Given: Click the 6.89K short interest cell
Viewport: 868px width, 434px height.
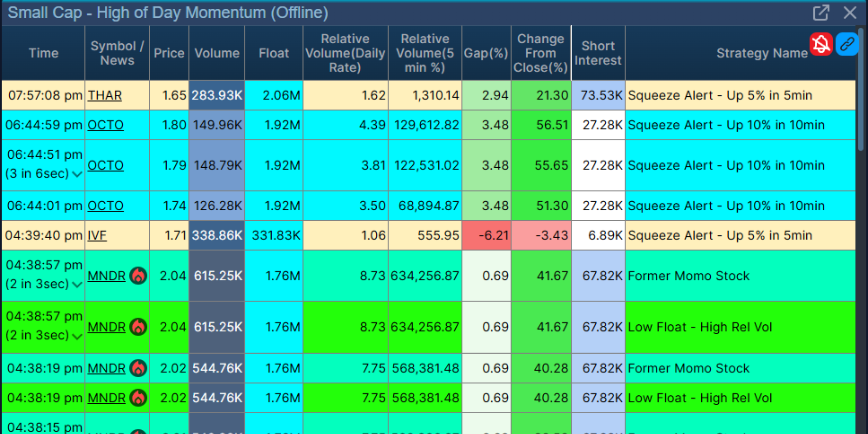Looking at the screenshot, I should 598,236.
